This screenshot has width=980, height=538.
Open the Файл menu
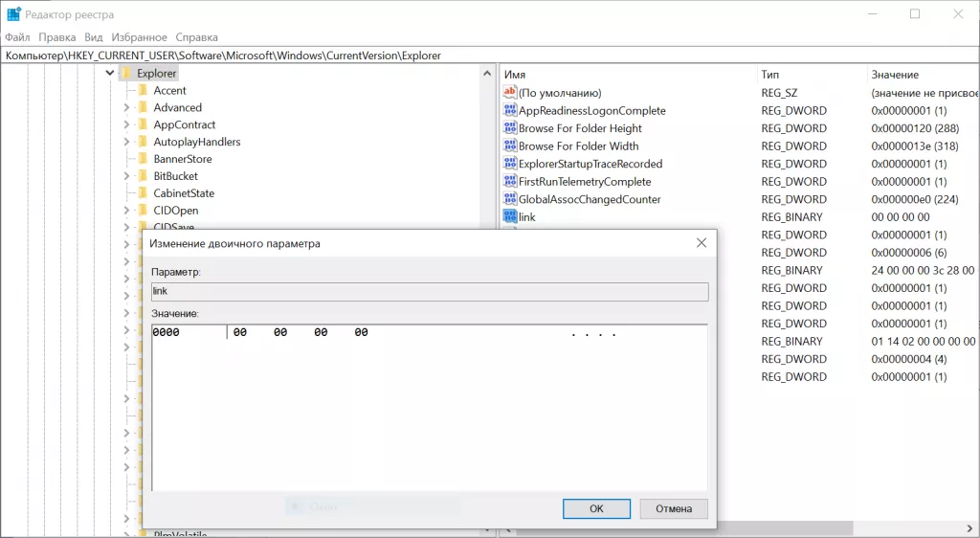point(17,37)
